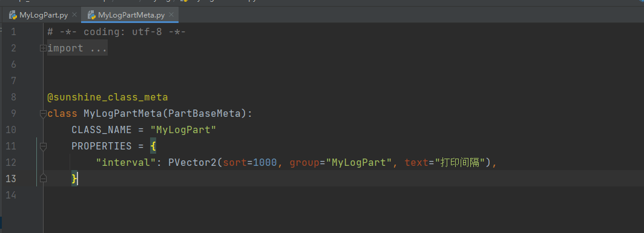This screenshot has height=233, width=644.
Task: Click the group argument keyword
Action: (x=304, y=162)
